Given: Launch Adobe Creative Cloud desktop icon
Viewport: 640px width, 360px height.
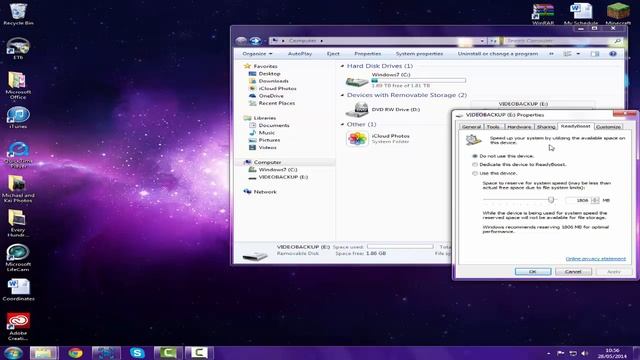Looking at the screenshot, I should (x=18, y=326).
